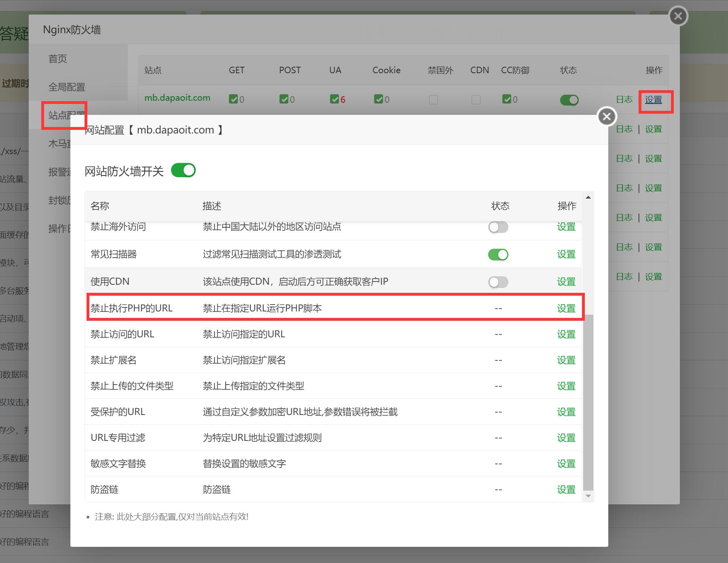
Task: Enable the 禁止海外访问 switch
Action: pyautogui.click(x=498, y=227)
